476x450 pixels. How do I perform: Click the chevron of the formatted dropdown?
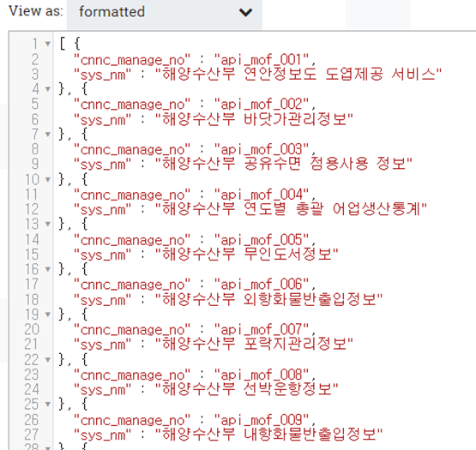click(245, 13)
